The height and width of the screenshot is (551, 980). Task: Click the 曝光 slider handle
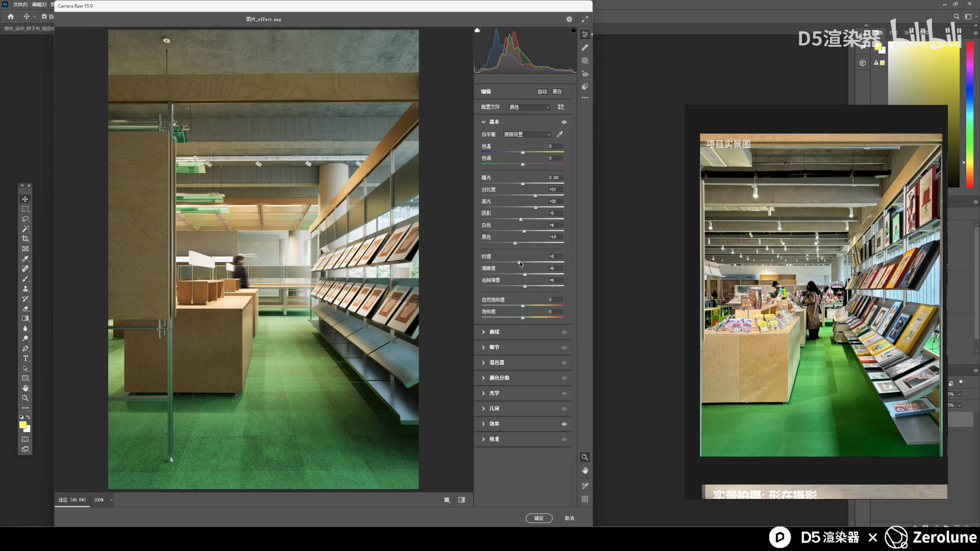tap(523, 184)
